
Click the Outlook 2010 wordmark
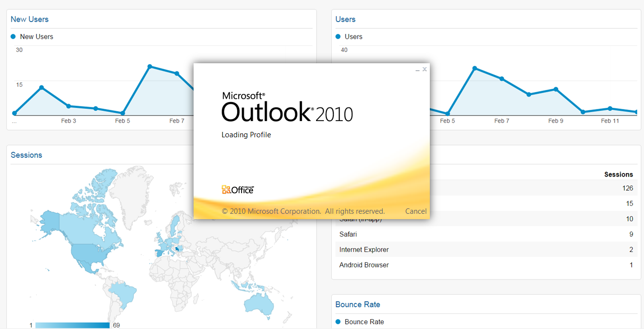pos(287,112)
